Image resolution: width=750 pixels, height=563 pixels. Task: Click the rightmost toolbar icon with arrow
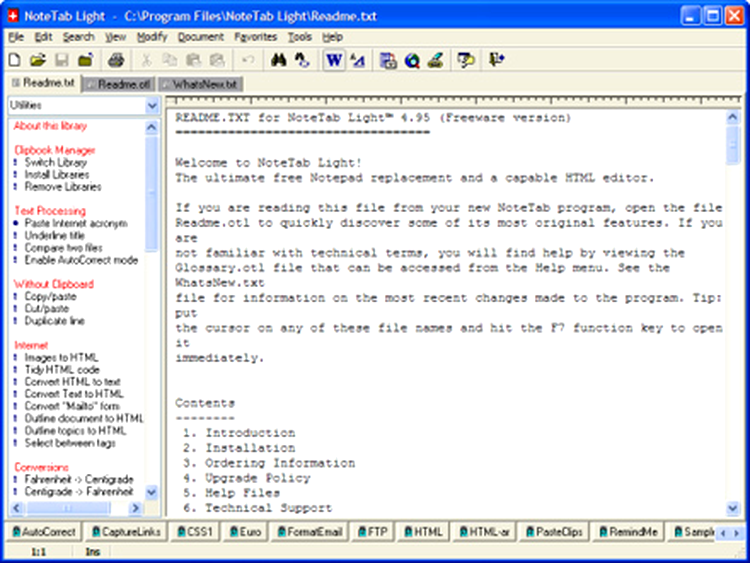click(x=496, y=60)
